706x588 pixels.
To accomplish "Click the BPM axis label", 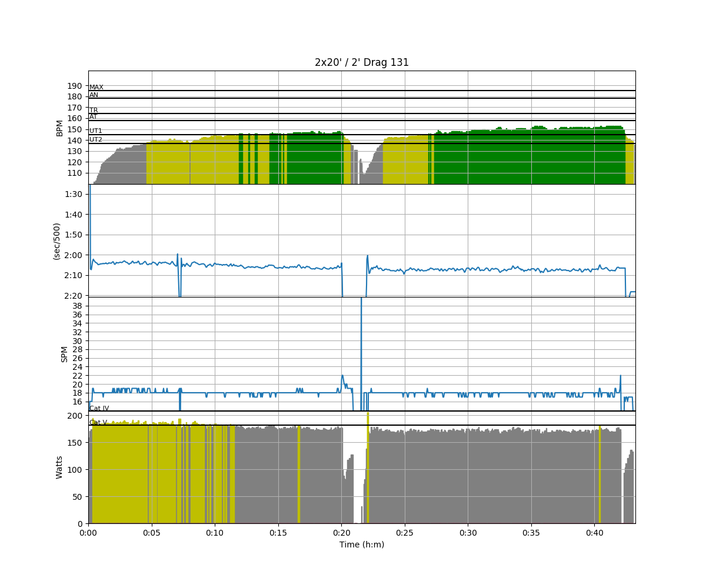I will [59, 128].
